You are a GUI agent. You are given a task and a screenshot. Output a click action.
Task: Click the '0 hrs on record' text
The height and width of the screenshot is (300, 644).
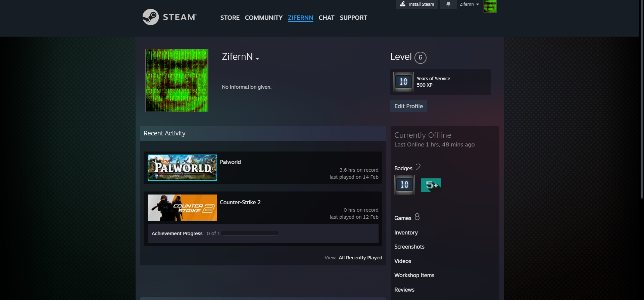pos(361,210)
